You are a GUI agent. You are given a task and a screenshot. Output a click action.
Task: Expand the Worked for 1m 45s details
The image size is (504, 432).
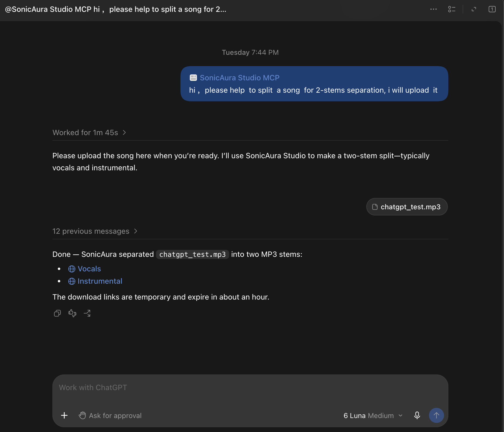[x=89, y=132]
